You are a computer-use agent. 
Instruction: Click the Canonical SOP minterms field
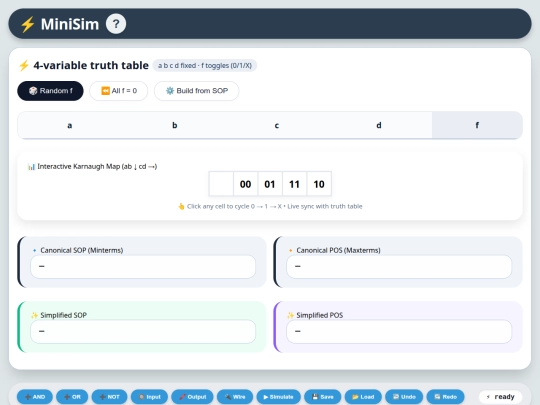point(143,267)
